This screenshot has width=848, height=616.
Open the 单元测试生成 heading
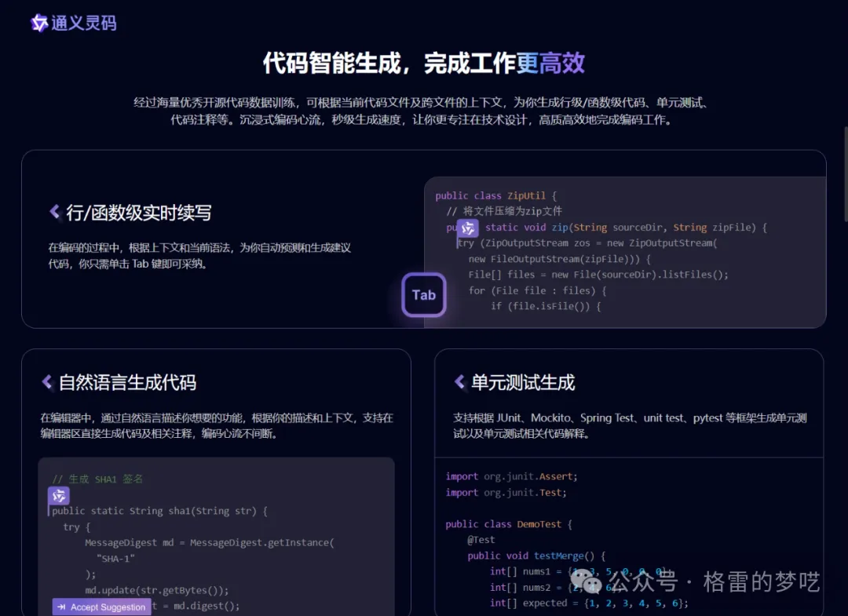(523, 383)
